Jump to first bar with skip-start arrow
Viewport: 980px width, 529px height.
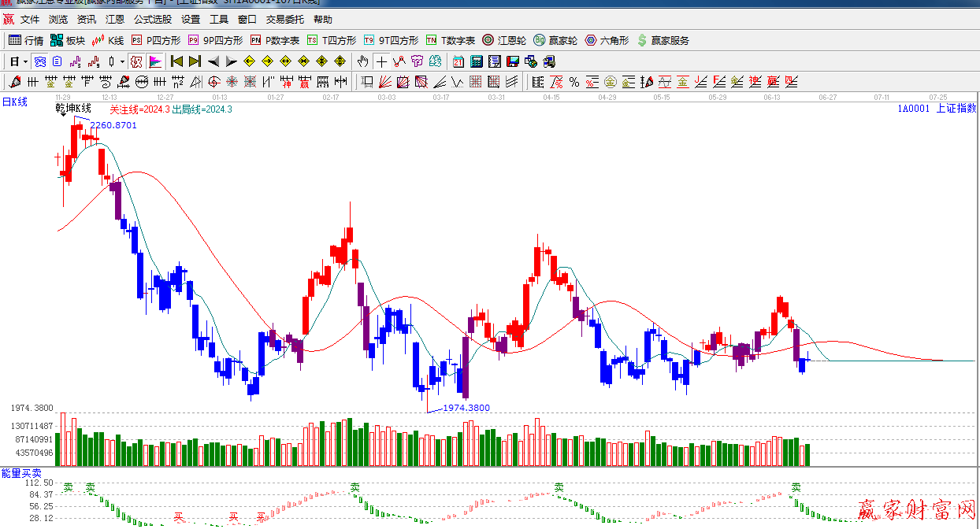(176, 61)
